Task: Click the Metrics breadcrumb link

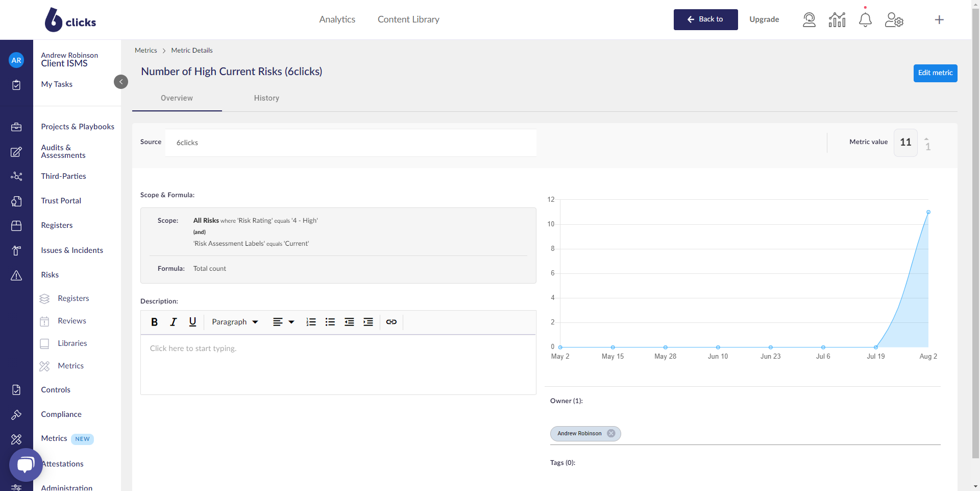Action: click(x=146, y=51)
